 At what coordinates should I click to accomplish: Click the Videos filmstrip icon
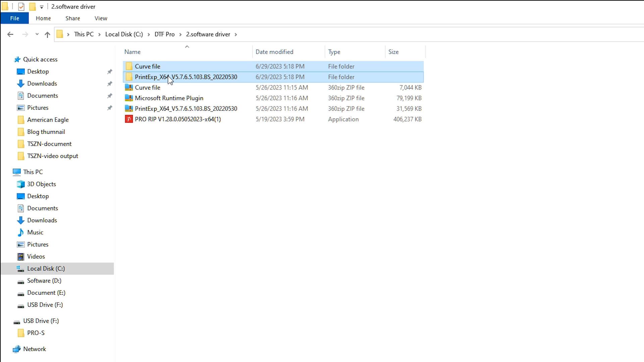[21, 256]
